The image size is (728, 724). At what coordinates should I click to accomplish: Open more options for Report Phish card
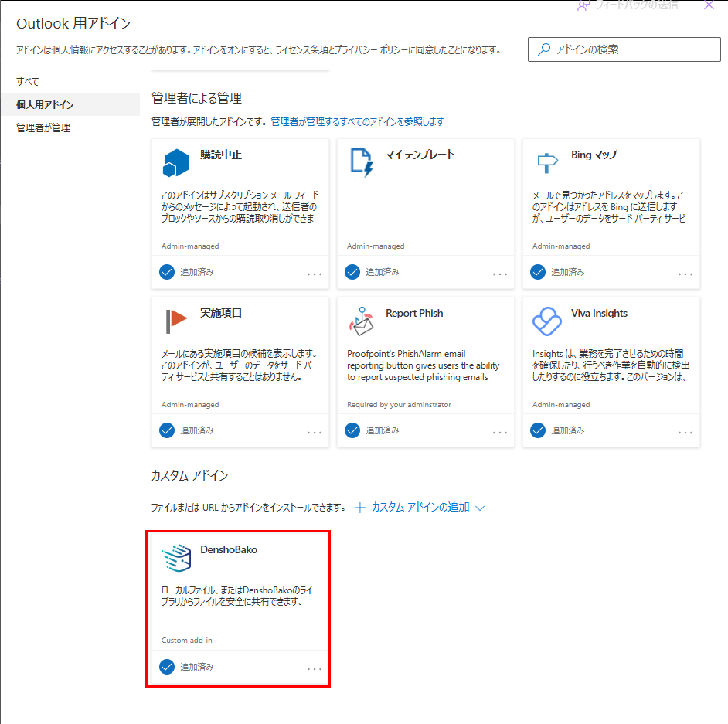pyautogui.click(x=500, y=433)
